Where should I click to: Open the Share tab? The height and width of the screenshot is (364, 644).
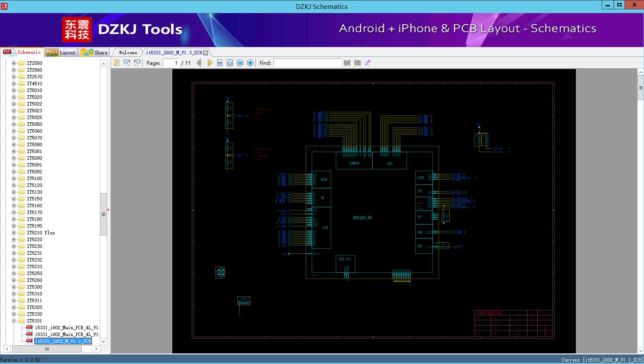point(94,53)
